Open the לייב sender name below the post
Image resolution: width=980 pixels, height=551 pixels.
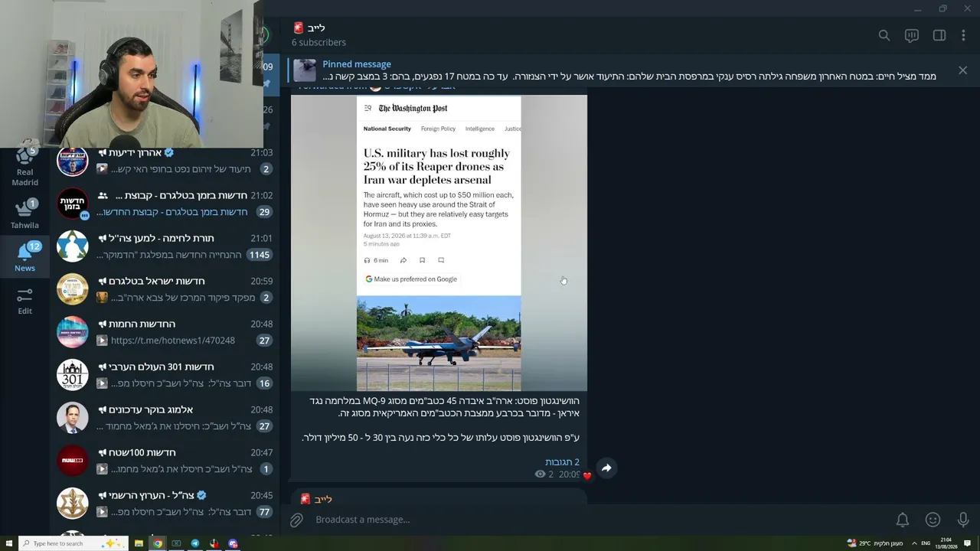[x=323, y=500]
